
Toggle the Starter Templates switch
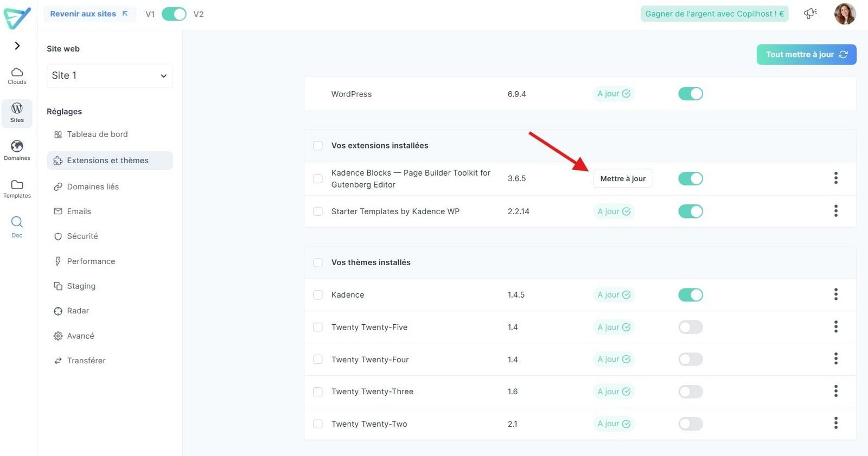(x=691, y=211)
